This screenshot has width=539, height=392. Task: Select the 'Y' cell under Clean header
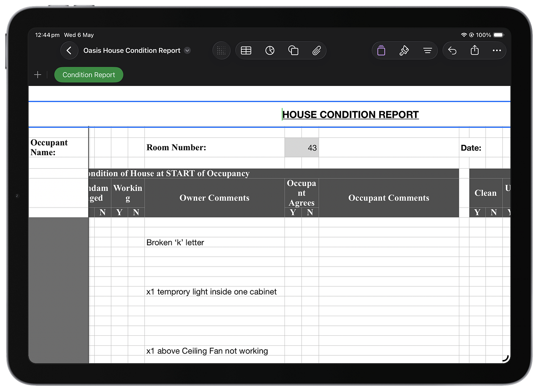(477, 212)
